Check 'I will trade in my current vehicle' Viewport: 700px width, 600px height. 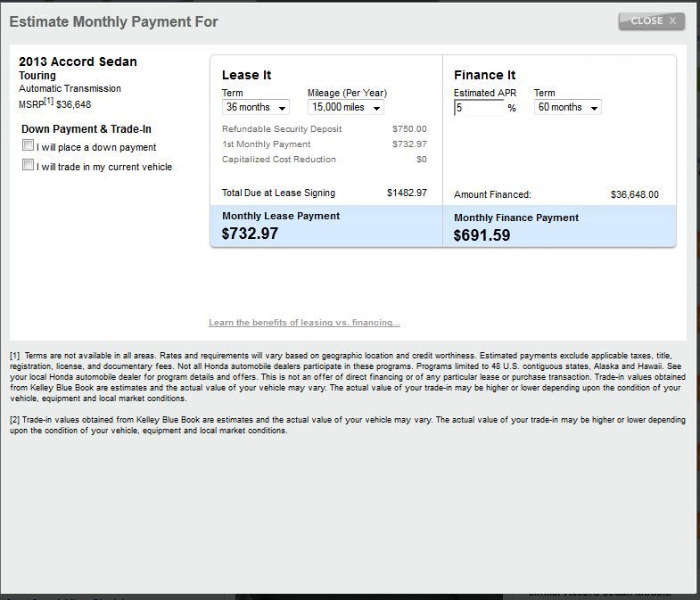(x=28, y=165)
